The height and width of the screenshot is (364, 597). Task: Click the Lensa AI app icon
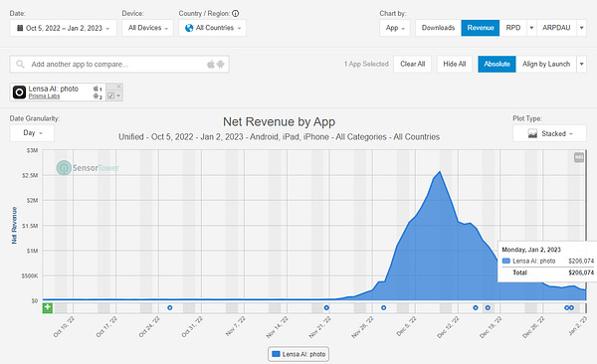click(x=20, y=92)
